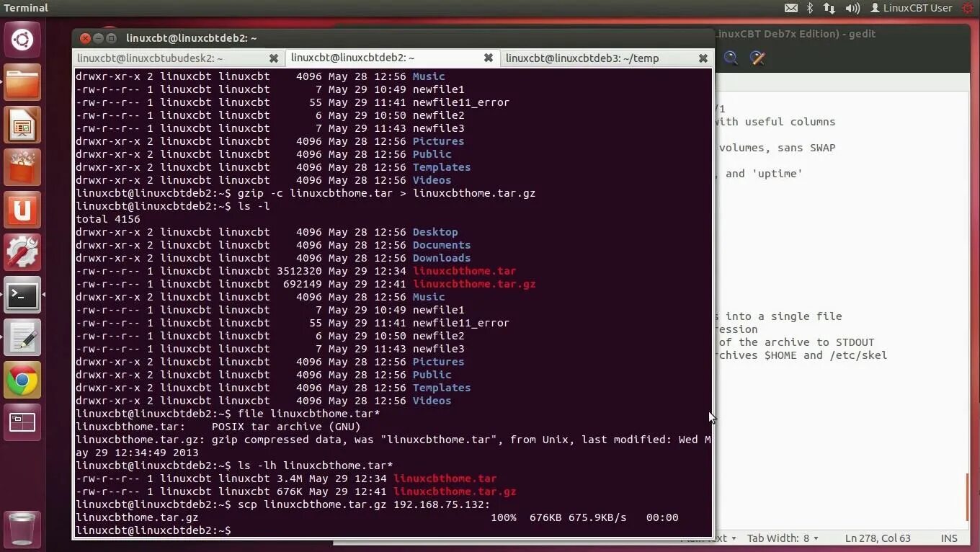Switch to gedit text editor launcher icon
The image size is (980, 552).
[x=22, y=338]
